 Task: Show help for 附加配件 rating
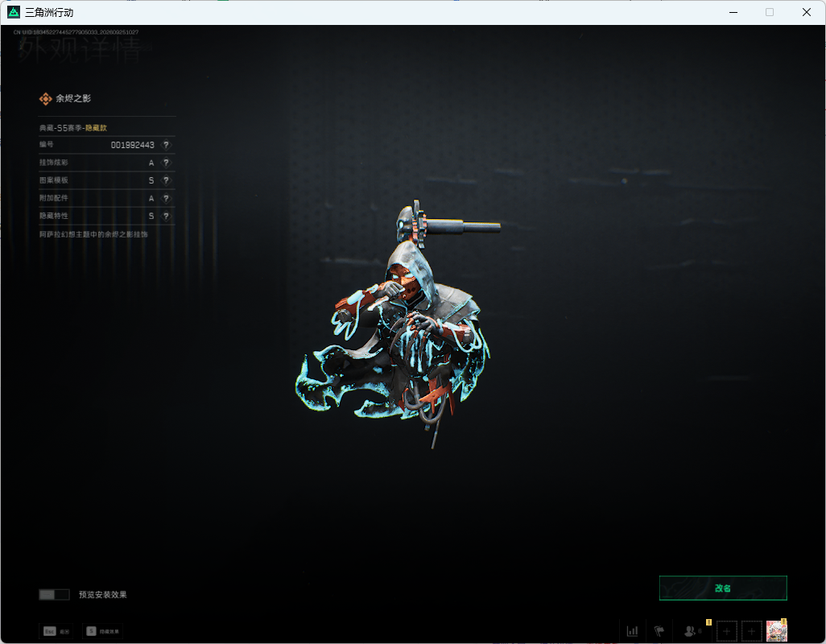166,199
